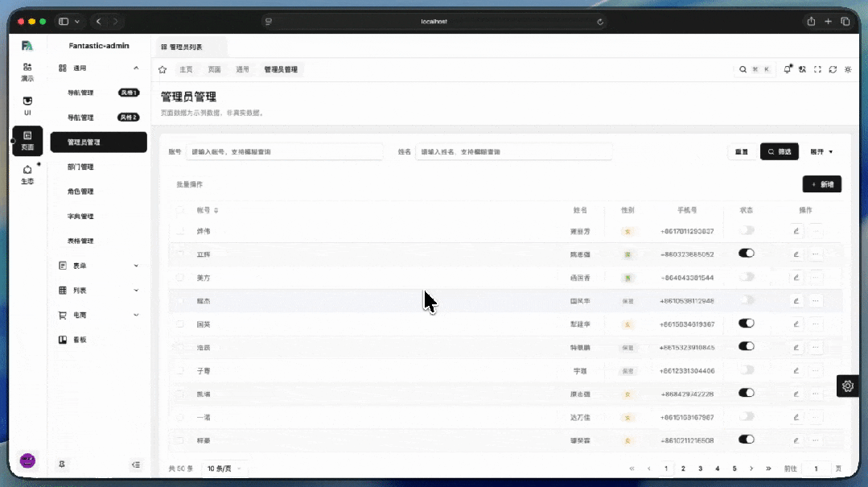
Task: Click 主页 in the breadcrumb
Action: (x=186, y=69)
